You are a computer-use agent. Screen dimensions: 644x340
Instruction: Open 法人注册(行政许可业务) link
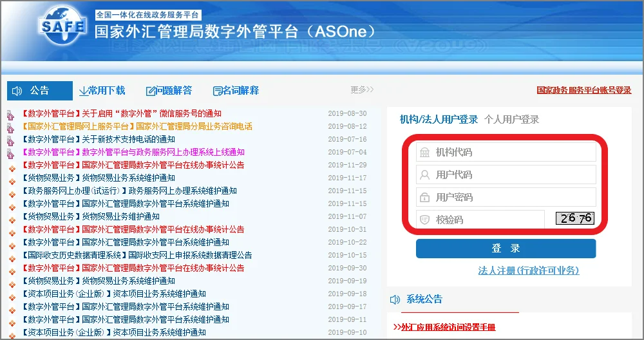tap(528, 270)
